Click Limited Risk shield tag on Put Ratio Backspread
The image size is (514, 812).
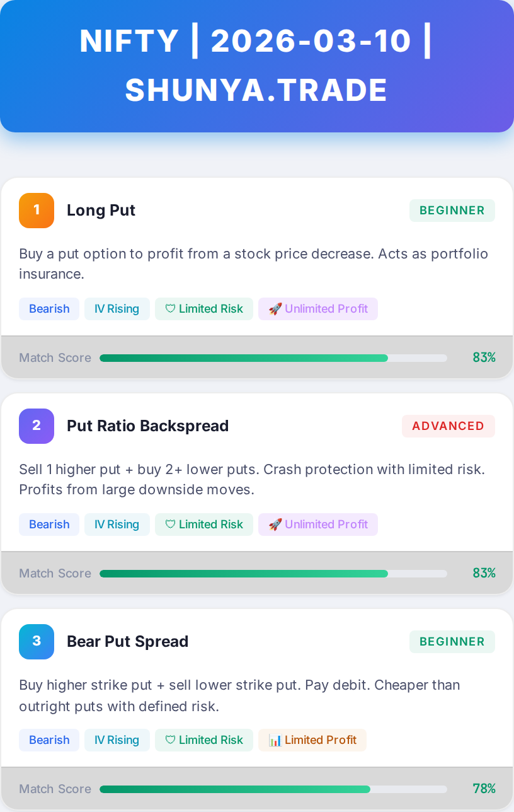204,525
